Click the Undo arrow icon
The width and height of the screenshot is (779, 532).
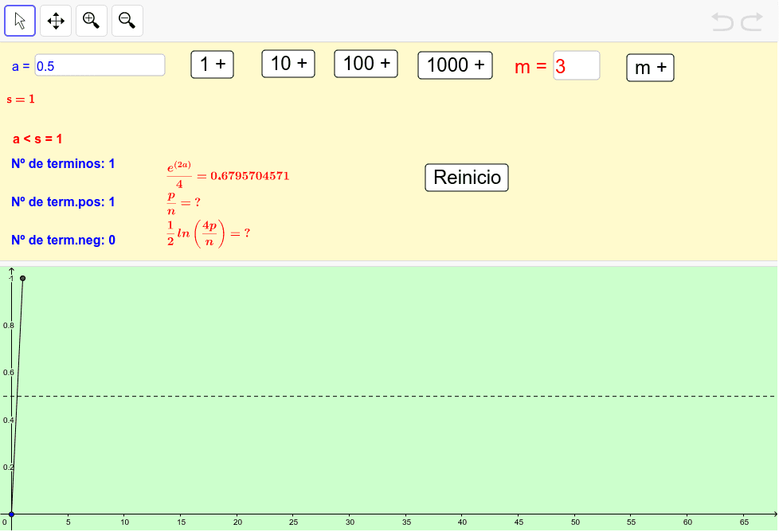(x=722, y=22)
